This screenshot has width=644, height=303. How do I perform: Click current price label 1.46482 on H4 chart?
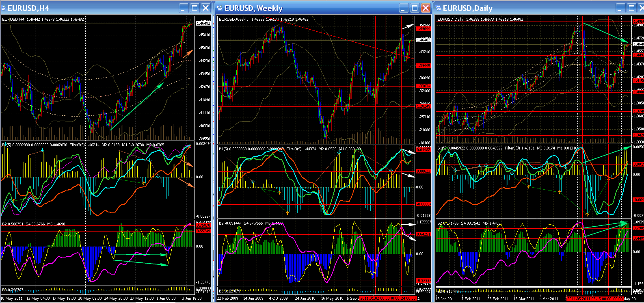click(203, 24)
